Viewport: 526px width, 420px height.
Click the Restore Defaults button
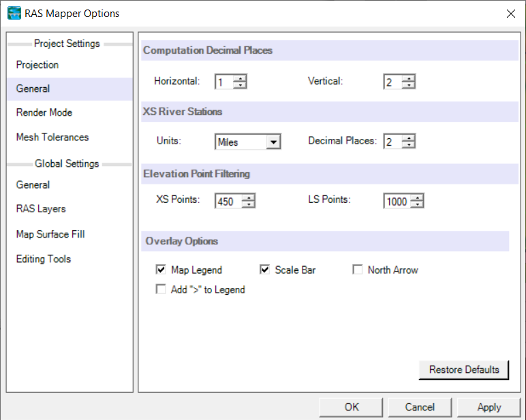tap(464, 370)
